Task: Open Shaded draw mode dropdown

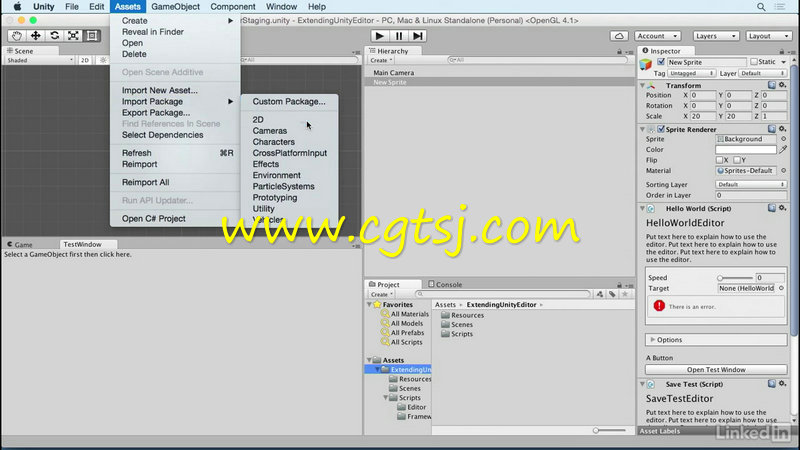Action: (x=39, y=60)
